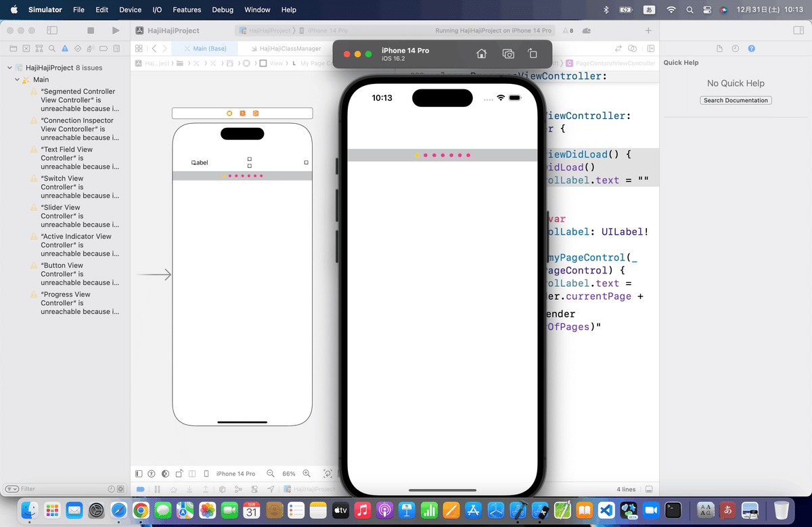Switch to the Main (Base) editor tab

[x=205, y=49]
